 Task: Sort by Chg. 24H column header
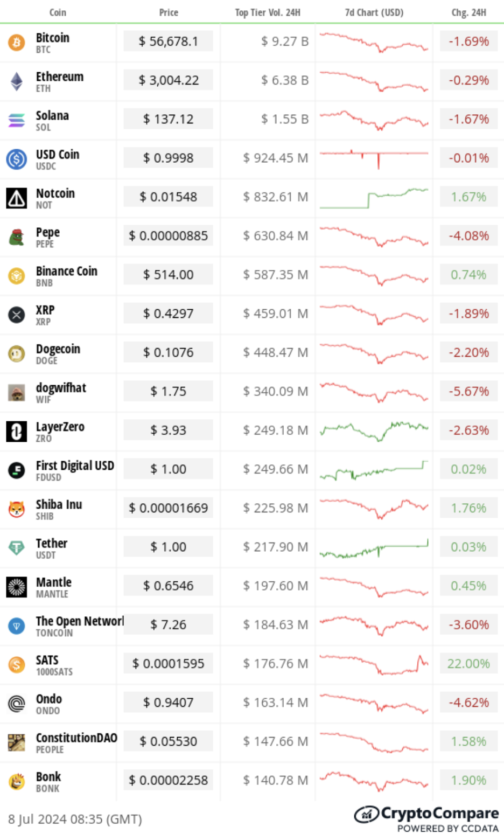[468, 12]
